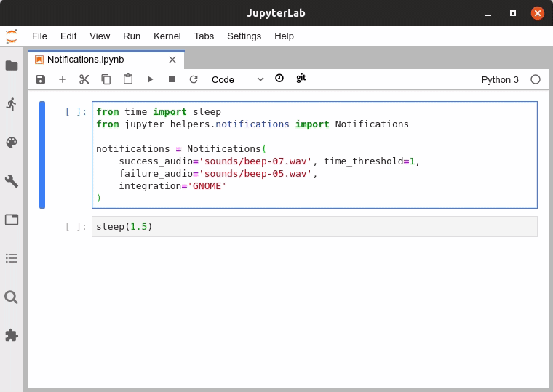Save the notebook with the floppy disk icon
The width and height of the screenshot is (553, 392).
[x=41, y=79]
